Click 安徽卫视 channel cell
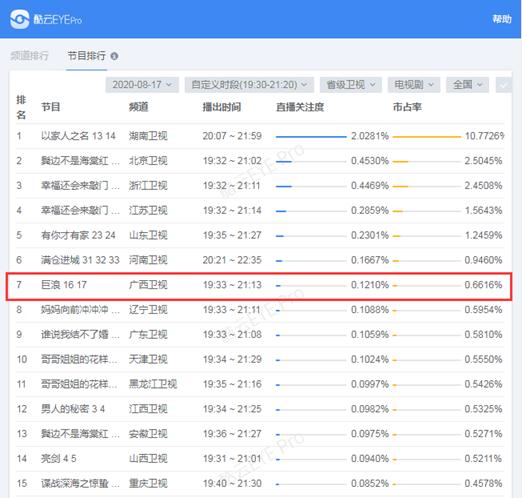This screenshot has height=498, width=522. coord(148,434)
